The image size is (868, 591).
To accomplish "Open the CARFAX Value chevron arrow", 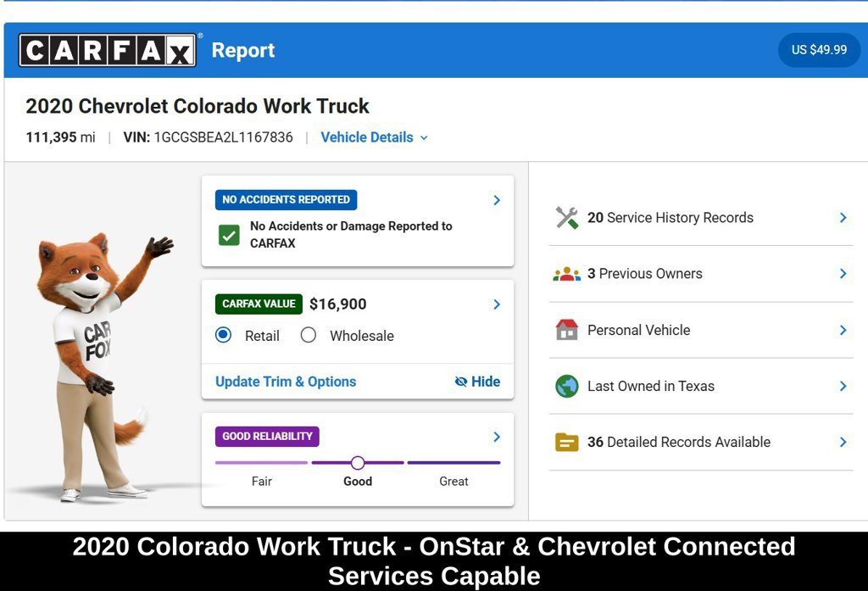I will pos(497,304).
